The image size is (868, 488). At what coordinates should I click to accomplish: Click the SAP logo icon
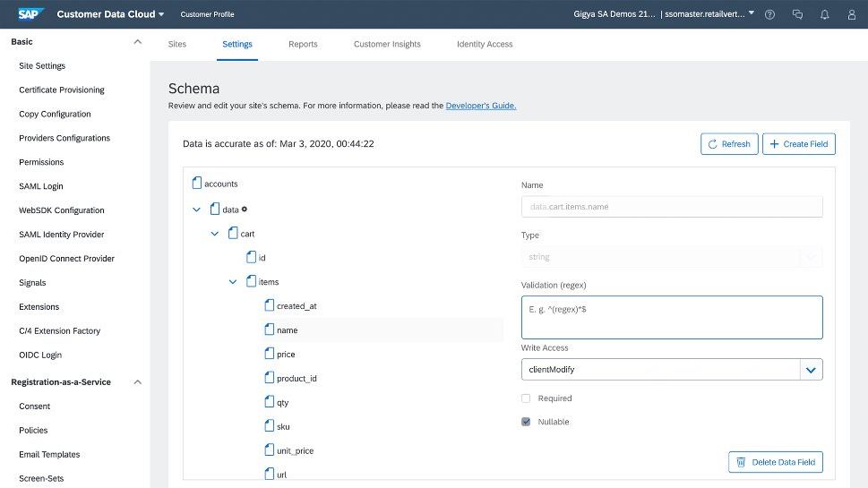pos(31,14)
